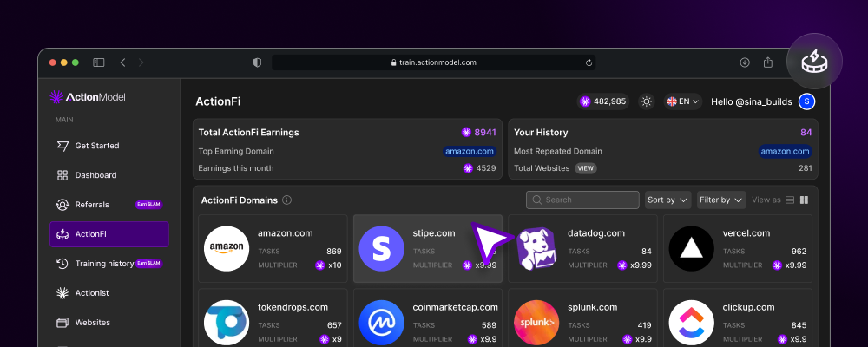Select ActionFi in sidebar
868x347 pixels.
click(x=109, y=234)
